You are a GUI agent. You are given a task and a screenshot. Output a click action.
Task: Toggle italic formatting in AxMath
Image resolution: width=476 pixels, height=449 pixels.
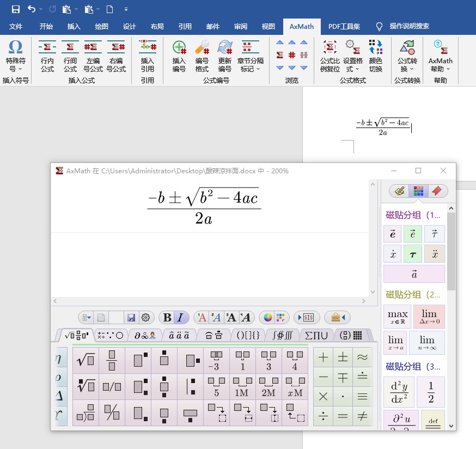coord(181,318)
